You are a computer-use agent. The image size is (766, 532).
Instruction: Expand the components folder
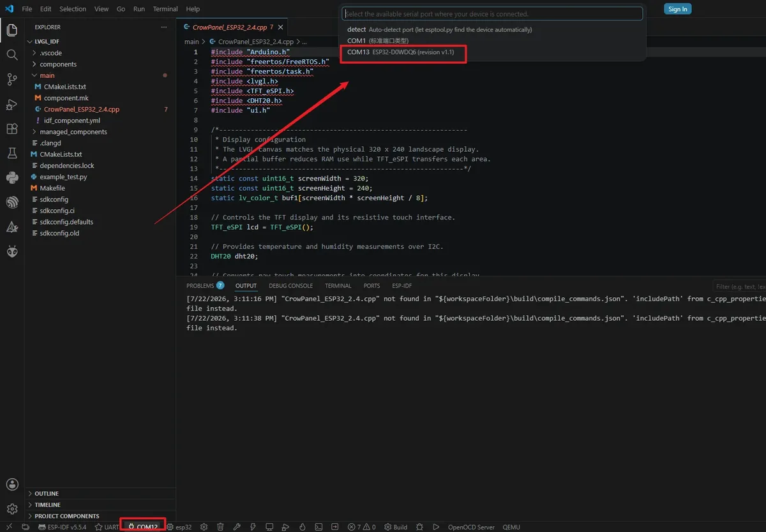coord(100,64)
